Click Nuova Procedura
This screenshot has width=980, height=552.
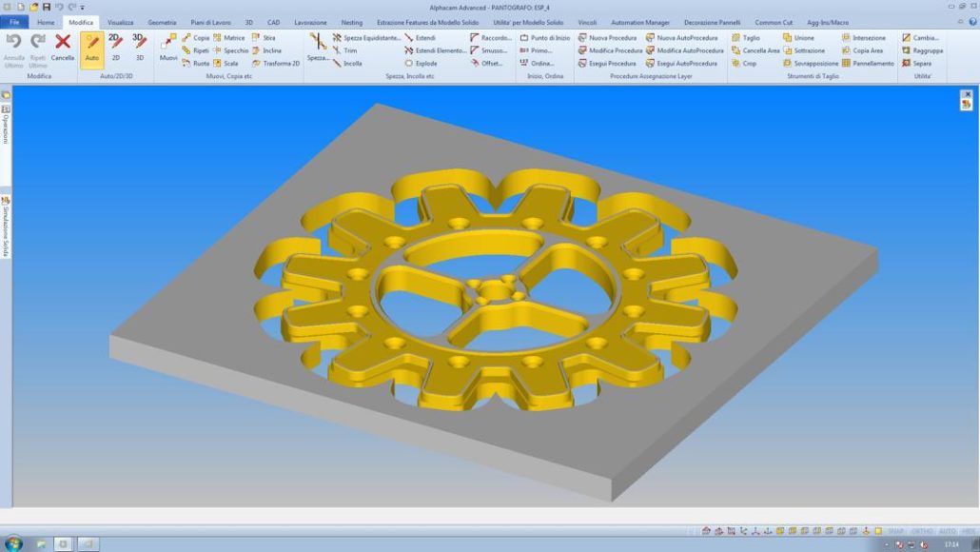coord(607,37)
